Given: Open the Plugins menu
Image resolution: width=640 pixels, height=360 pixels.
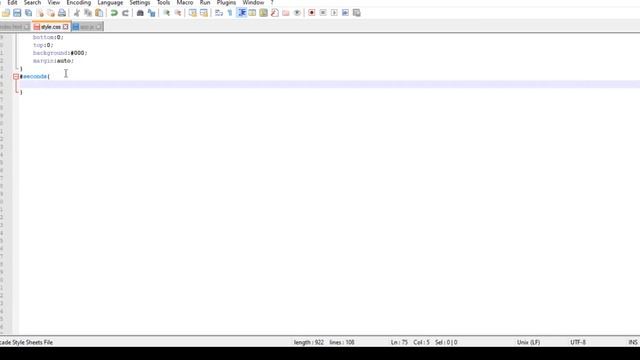Looking at the screenshot, I should (x=226, y=2).
